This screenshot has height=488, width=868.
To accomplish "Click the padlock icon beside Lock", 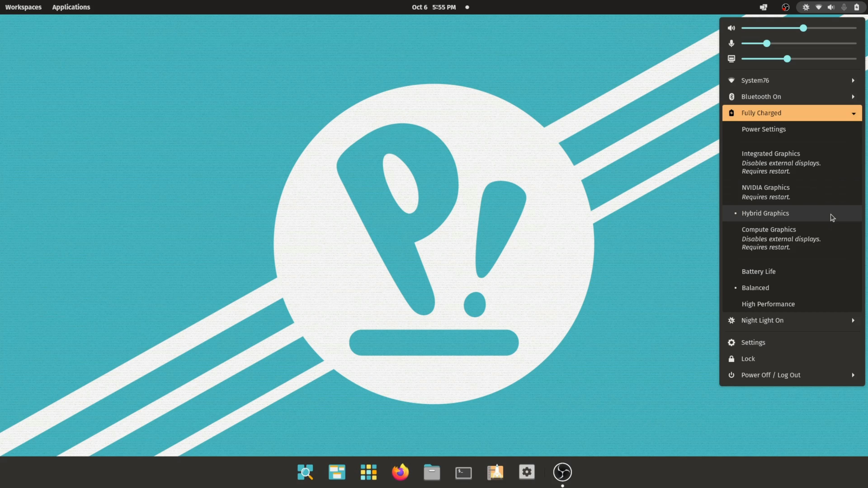I will coord(731,359).
